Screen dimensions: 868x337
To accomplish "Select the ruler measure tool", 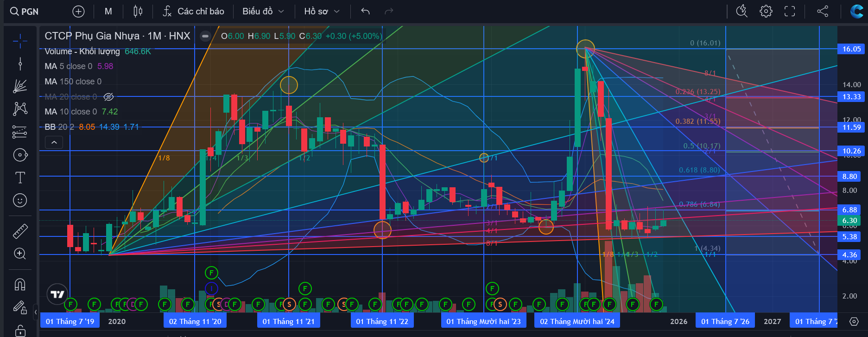I will click(x=20, y=231).
